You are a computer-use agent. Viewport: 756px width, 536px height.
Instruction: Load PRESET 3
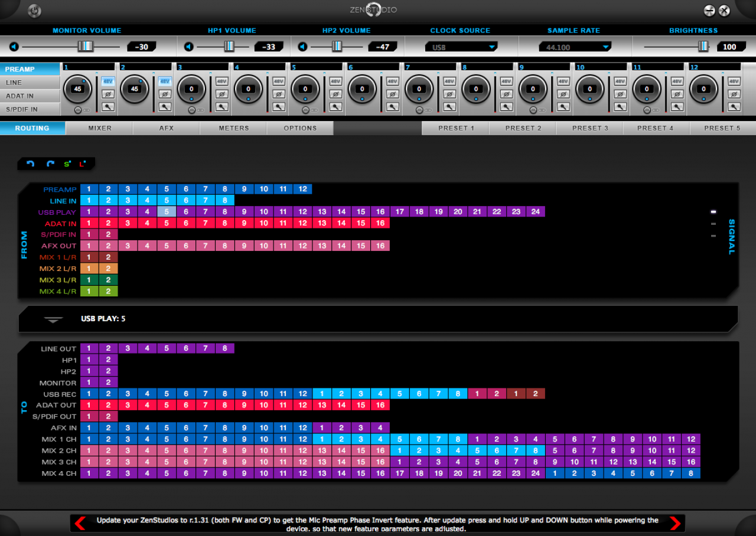[x=590, y=128]
